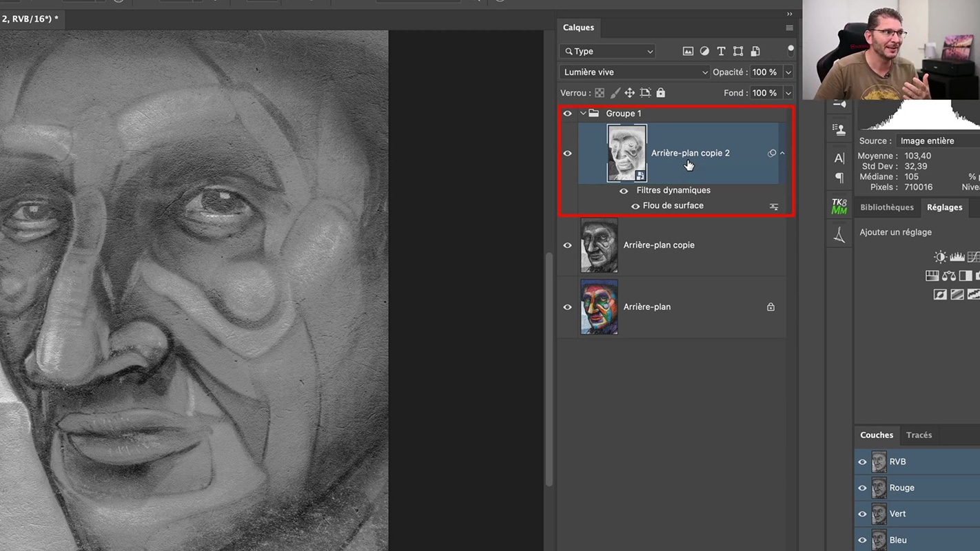980x551 pixels.
Task: Select the Vert channel row
Action: [917, 514]
